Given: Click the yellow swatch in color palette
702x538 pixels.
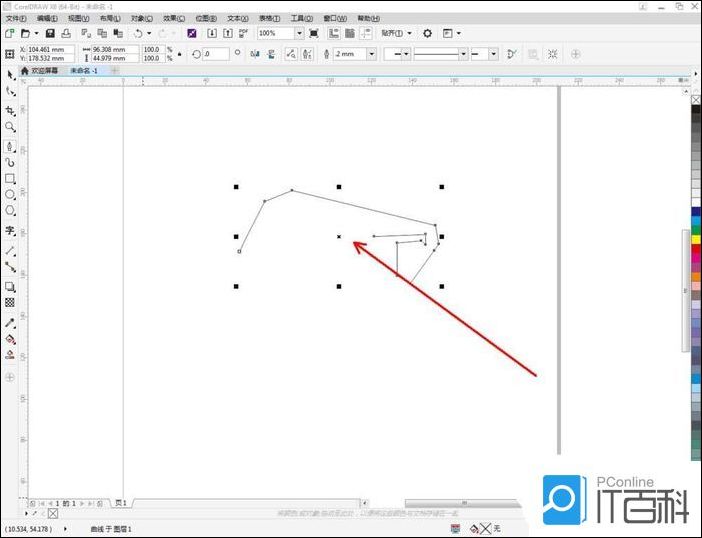Looking at the screenshot, I should coord(696,239).
